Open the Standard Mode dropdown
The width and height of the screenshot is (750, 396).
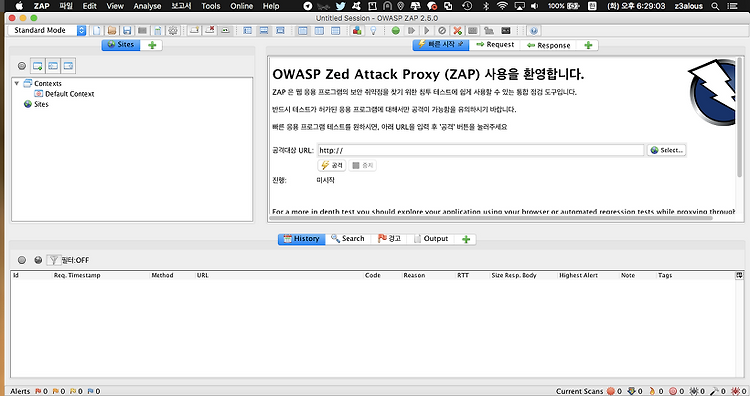47,30
